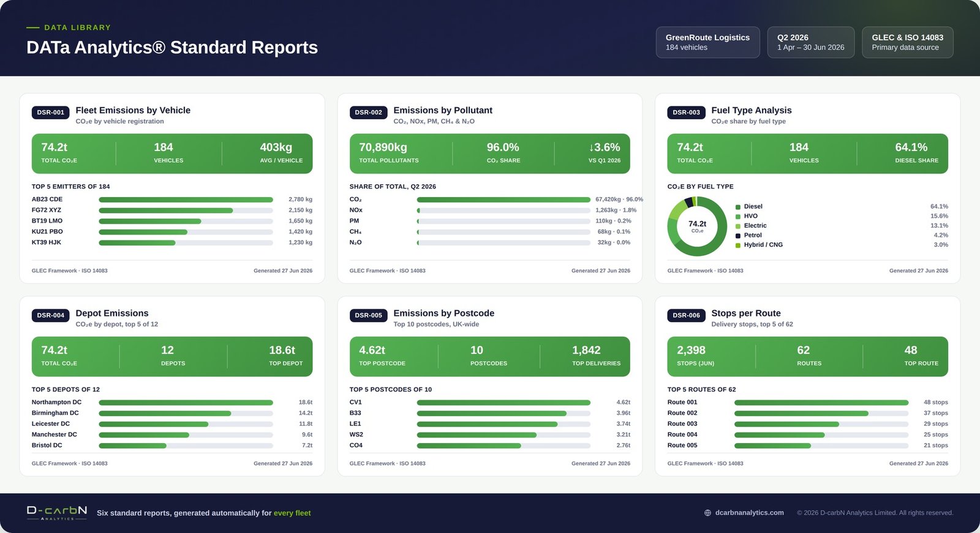The height and width of the screenshot is (533, 980).
Task: Click the Petrol legend color swatch
Action: [x=738, y=236]
